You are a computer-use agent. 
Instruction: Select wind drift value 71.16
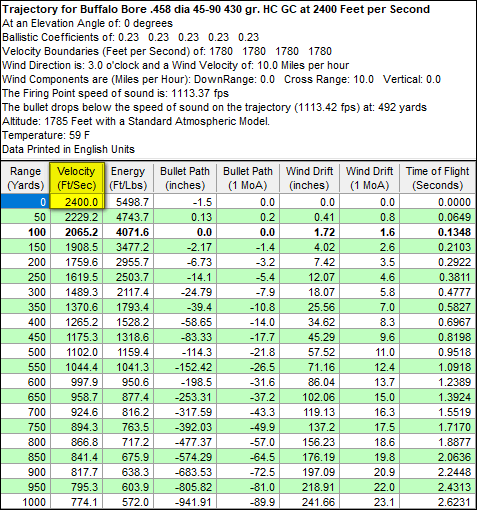tap(309, 367)
